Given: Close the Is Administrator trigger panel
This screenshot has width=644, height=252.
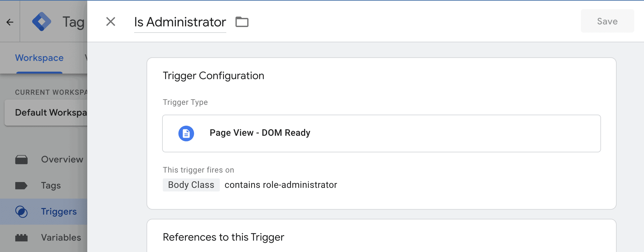Looking at the screenshot, I should click(x=111, y=22).
